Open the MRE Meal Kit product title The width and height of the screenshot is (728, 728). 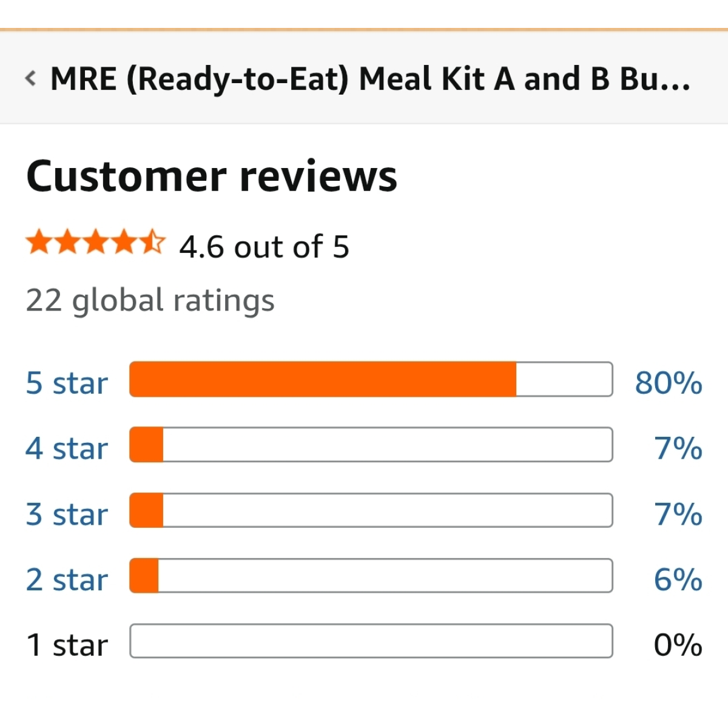point(370,79)
